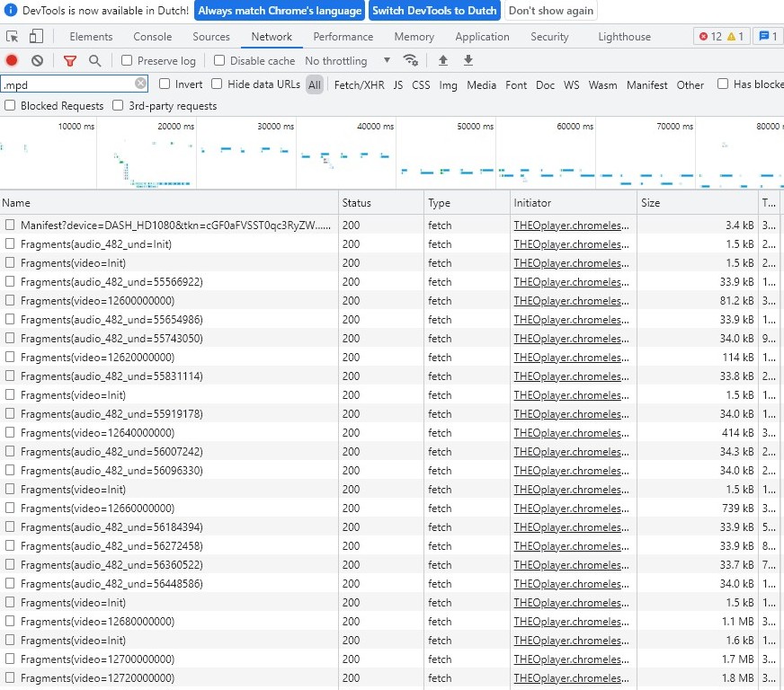Enable the Preserve log checkbox
Viewport: 784px width, 690px height.
click(127, 60)
